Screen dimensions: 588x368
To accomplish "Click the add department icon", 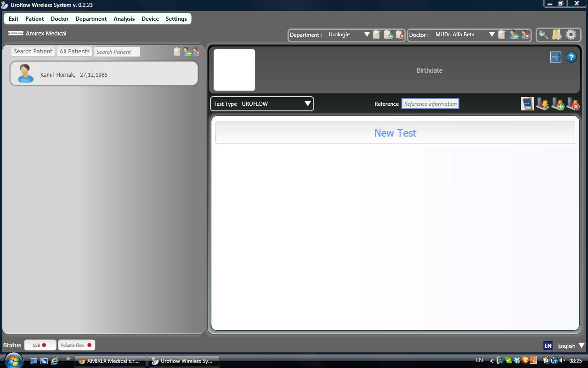I will (x=388, y=34).
